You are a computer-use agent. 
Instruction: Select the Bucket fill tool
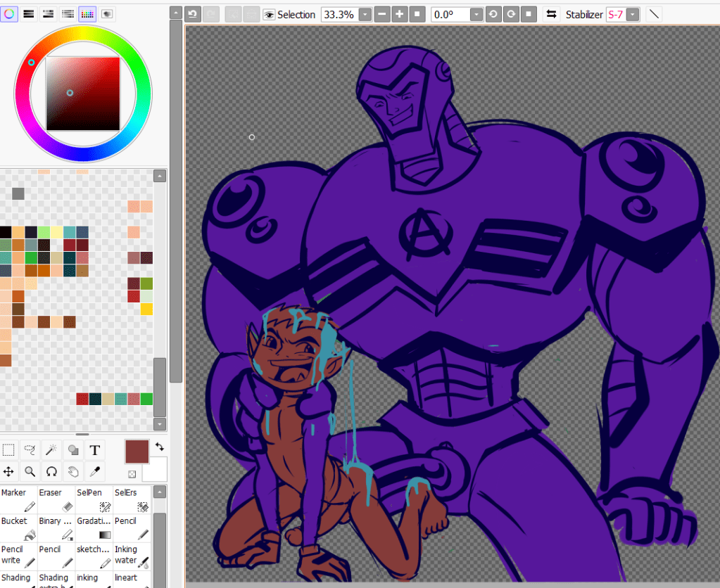[19, 528]
